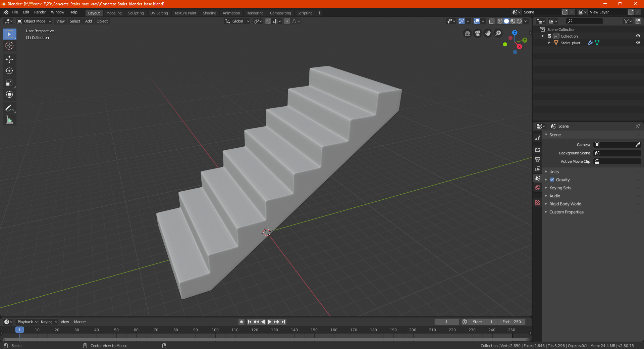Open the outliner filter dropdown
The width and height of the screenshot is (644, 349).
click(628, 21)
